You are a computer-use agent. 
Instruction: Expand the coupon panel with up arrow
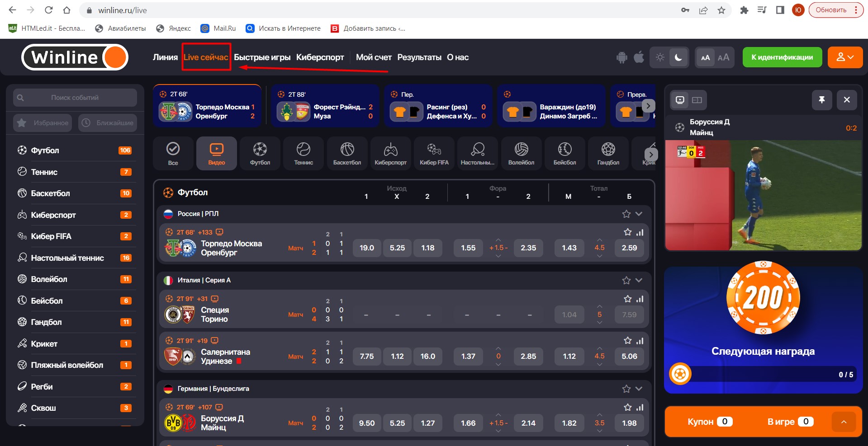pos(844,422)
